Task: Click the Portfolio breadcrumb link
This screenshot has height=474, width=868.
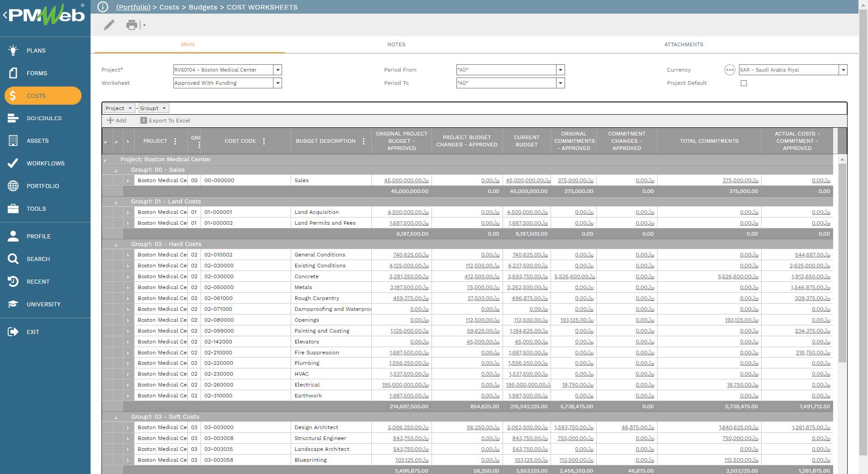Action: pos(133,7)
